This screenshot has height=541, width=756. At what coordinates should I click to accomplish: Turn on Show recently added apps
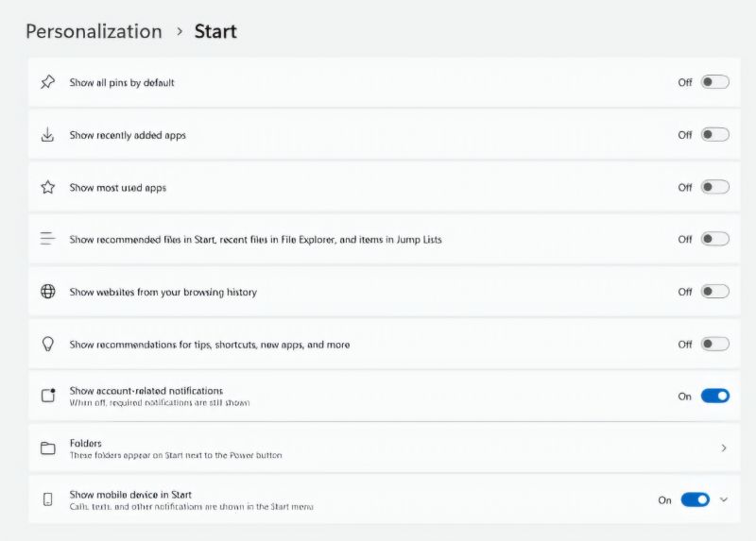pyautogui.click(x=714, y=135)
